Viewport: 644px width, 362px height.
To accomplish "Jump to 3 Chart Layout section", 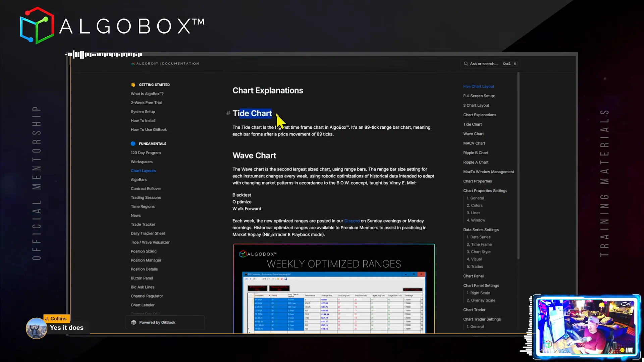I will tap(476, 105).
